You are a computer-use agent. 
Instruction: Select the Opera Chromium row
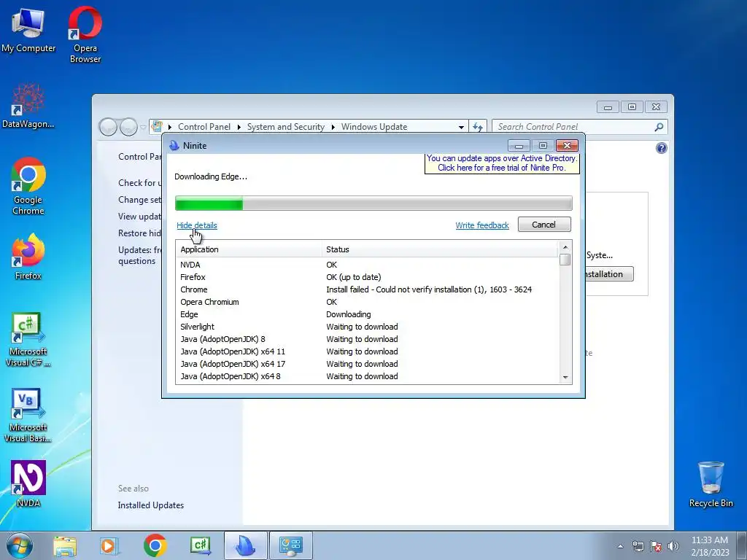(368, 302)
